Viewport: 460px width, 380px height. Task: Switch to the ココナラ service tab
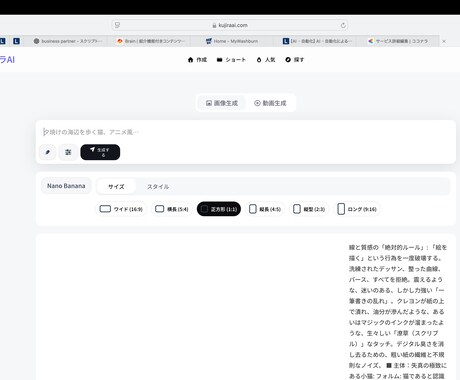pyautogui.click(x=398, y=41)
